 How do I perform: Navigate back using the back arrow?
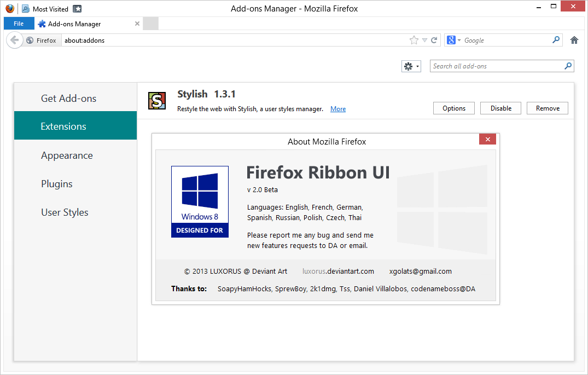pos(14,40)
